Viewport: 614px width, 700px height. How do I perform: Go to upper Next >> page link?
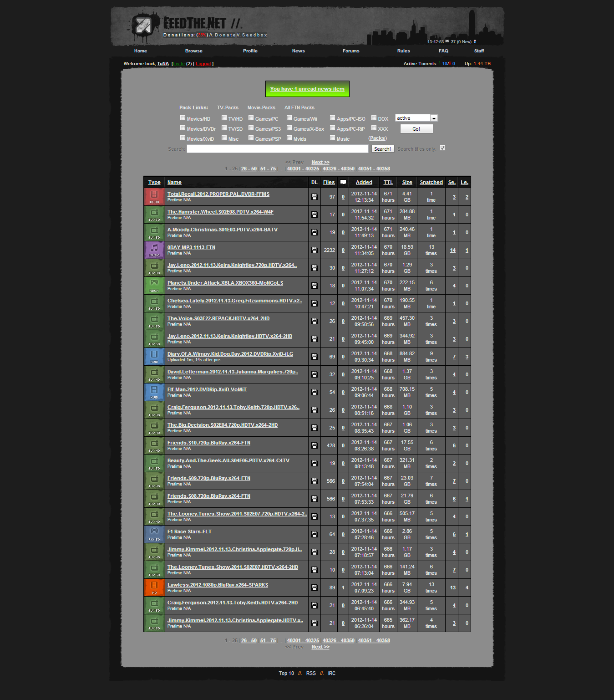tap(320, 163)
